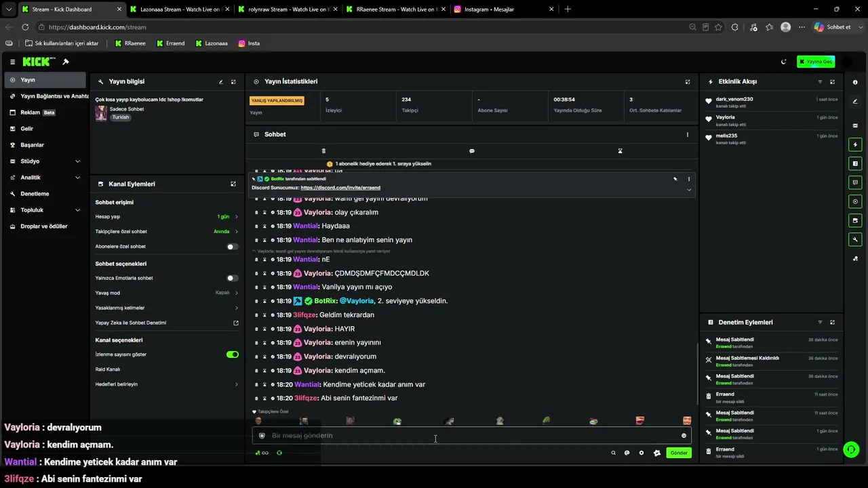868x488 pixels.
Task: Click the green Yayına Geç button
Action: [x=816, y=62]
